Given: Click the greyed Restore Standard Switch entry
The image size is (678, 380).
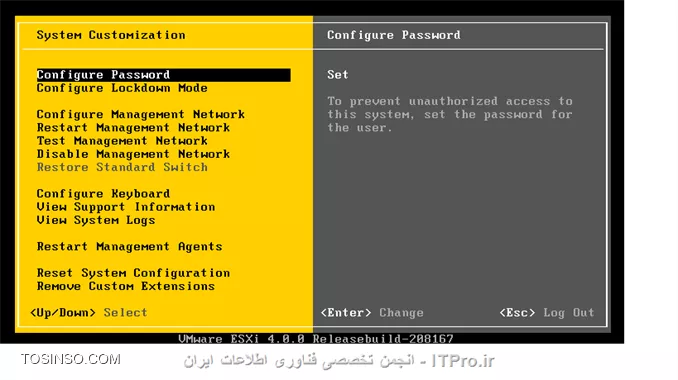Looking at the screenshot, I should [x=122, y=167].
